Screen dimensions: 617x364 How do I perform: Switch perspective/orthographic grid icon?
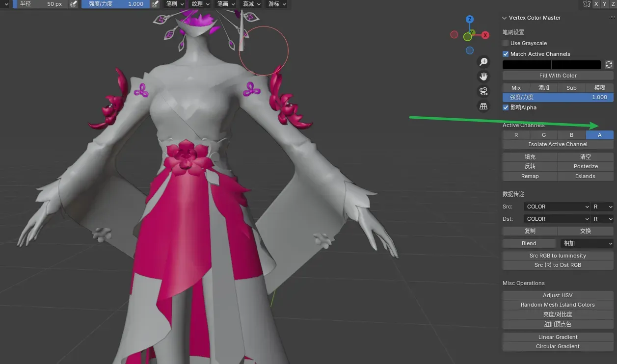(483, 106)
